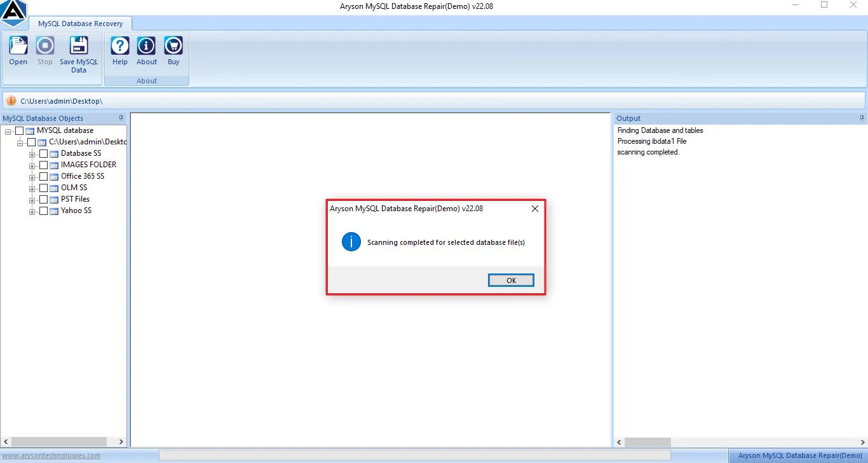Click the Open database toolbar icon
868x463 pixels.
tap(18, 46)
